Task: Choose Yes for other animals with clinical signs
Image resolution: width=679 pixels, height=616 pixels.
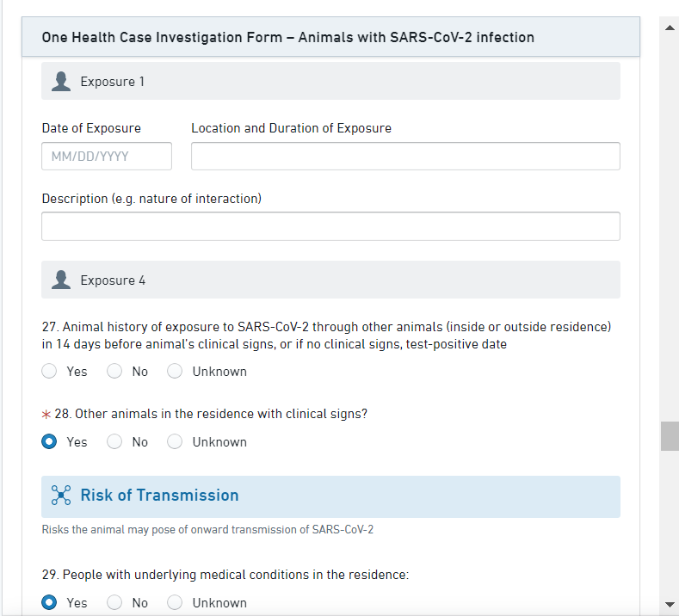Action: click(x=50, y=442)
